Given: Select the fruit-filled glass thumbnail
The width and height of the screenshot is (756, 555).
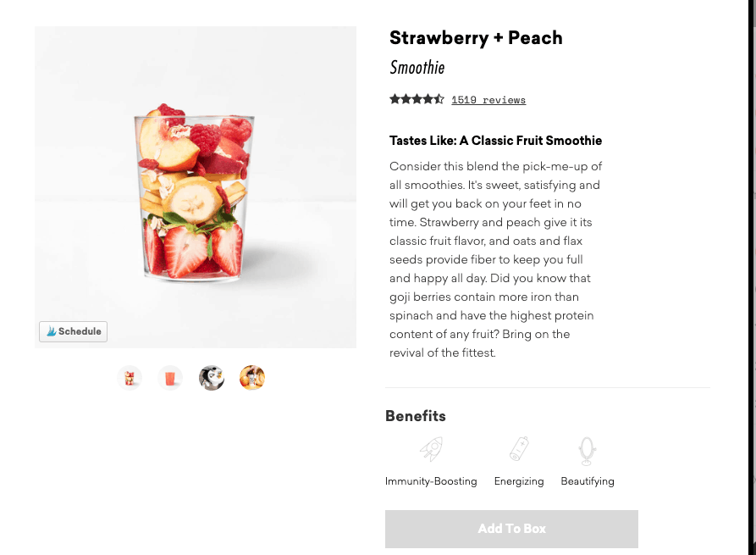Looking at the screenshot, I should coord(130,378).
